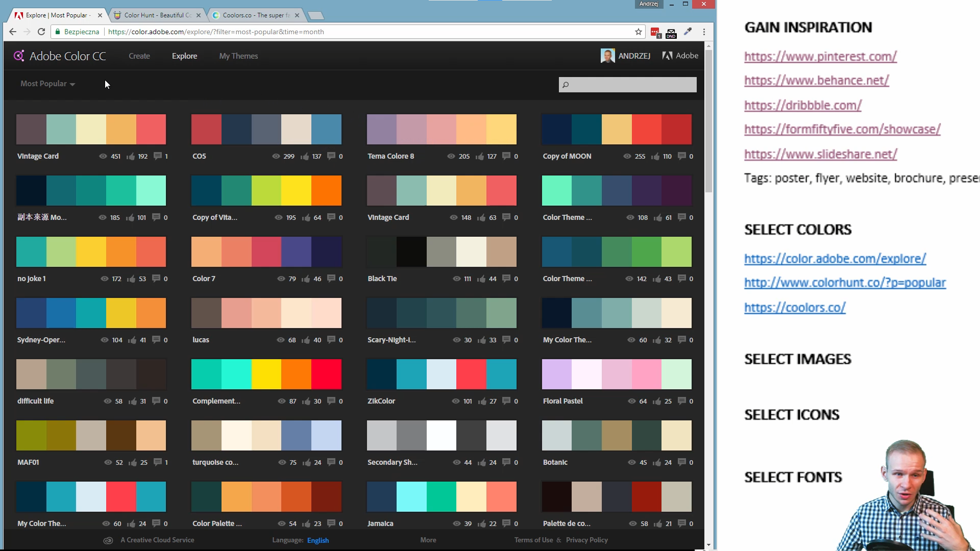Image resolution: width=980 pixels, height=551 pixels.
Task: Click in the theme search field
Action: coord(628,85)
